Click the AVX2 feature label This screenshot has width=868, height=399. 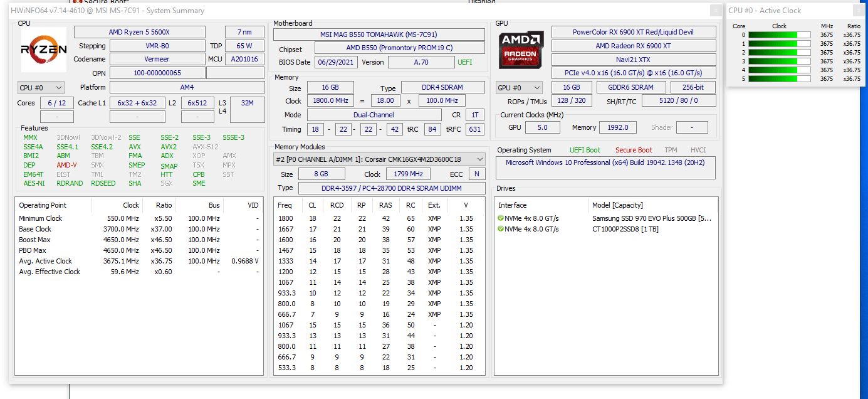169,147
